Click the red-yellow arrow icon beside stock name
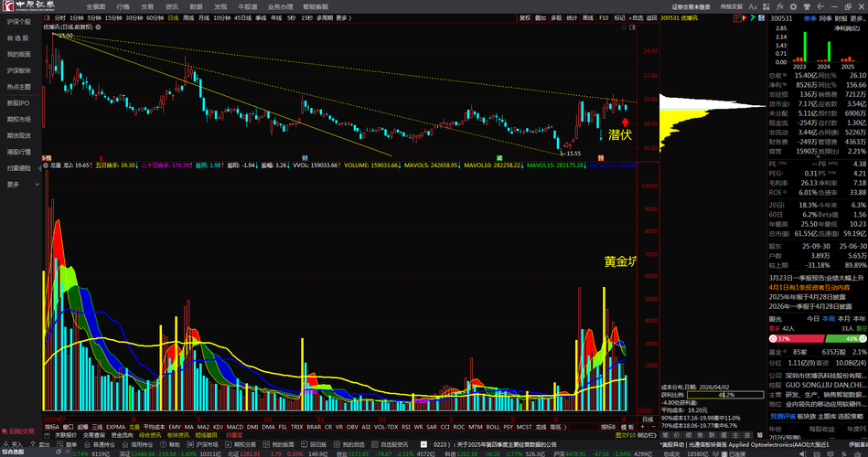Screen dimensions: 868x457 coord(745,17)
